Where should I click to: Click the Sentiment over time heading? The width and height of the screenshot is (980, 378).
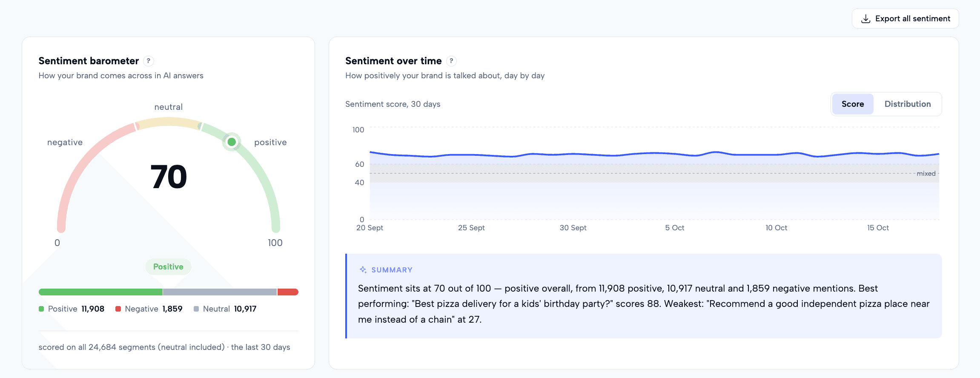[393, 61]
